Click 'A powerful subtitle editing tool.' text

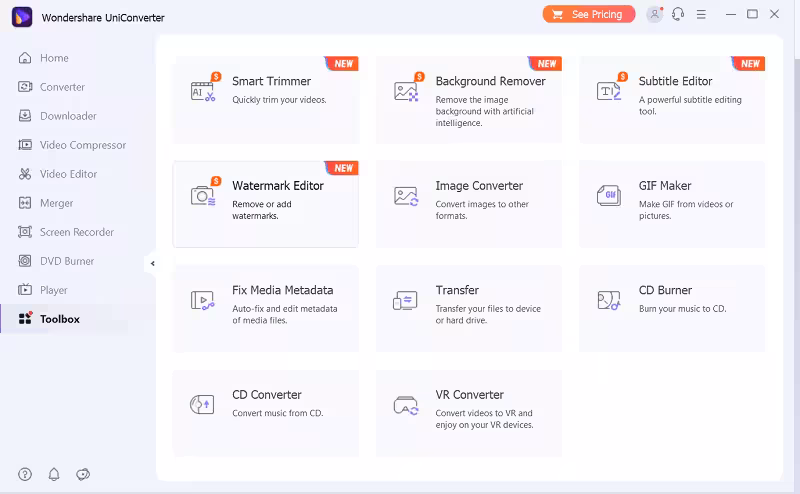[x=690, y=106]
